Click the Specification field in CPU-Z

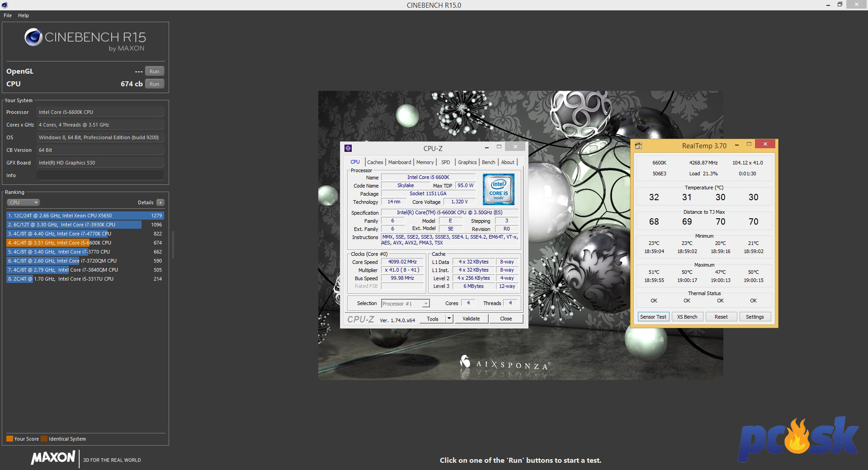click(450, 212)
